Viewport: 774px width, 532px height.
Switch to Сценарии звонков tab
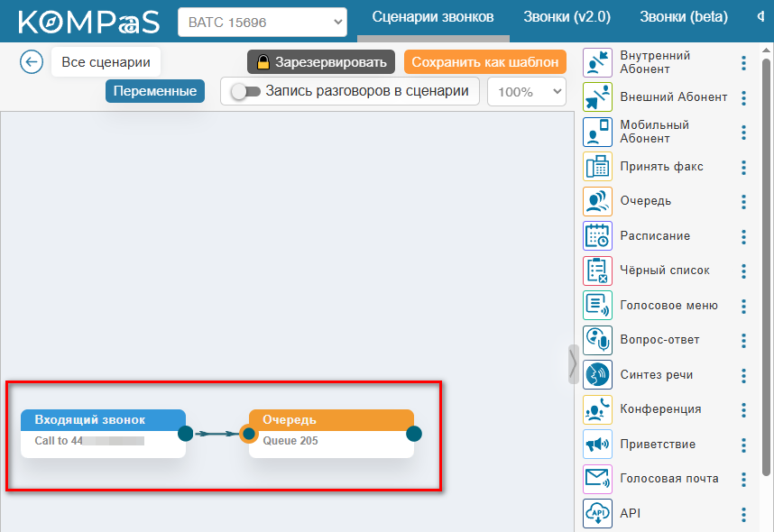[433, 17]
